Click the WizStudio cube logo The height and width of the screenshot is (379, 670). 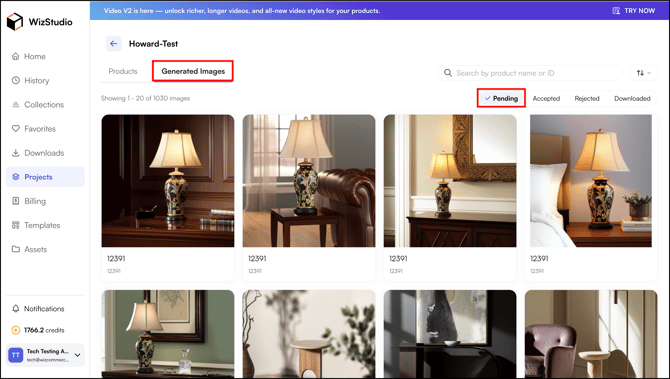[15, 21]
